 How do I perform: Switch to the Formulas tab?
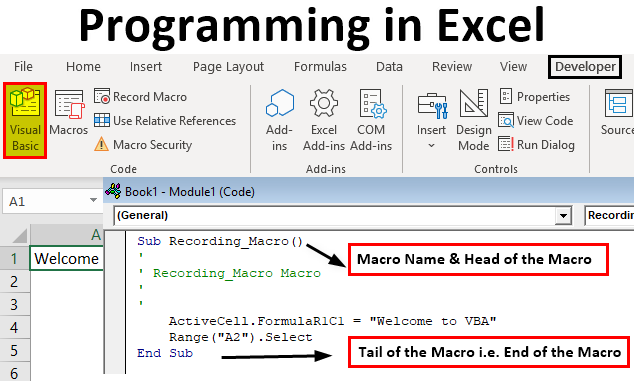click(320, 66)
